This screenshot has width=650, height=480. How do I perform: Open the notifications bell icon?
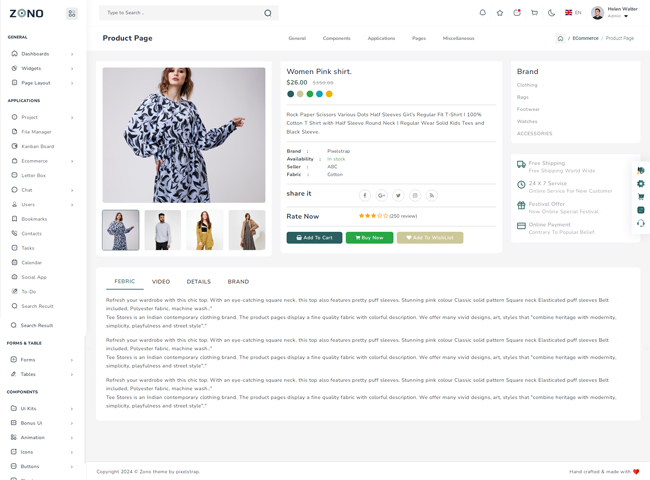click(x=482, y=13)
